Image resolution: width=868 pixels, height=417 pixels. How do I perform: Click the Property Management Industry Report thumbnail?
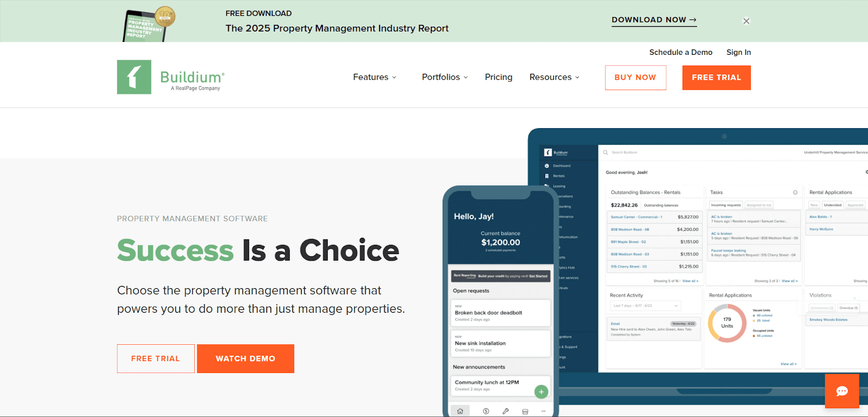coord(149,23)
